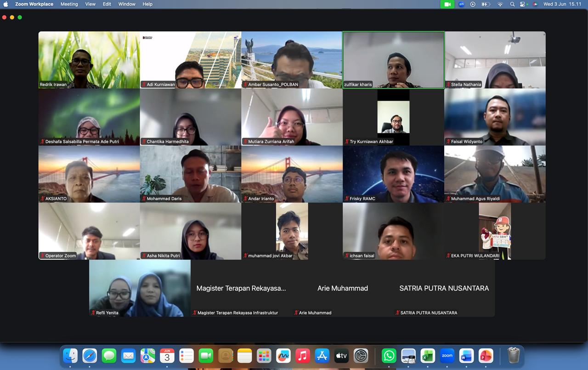Open Finder from the dock
The height and width of the screenshot is (370, 588).
click(70, 356)
